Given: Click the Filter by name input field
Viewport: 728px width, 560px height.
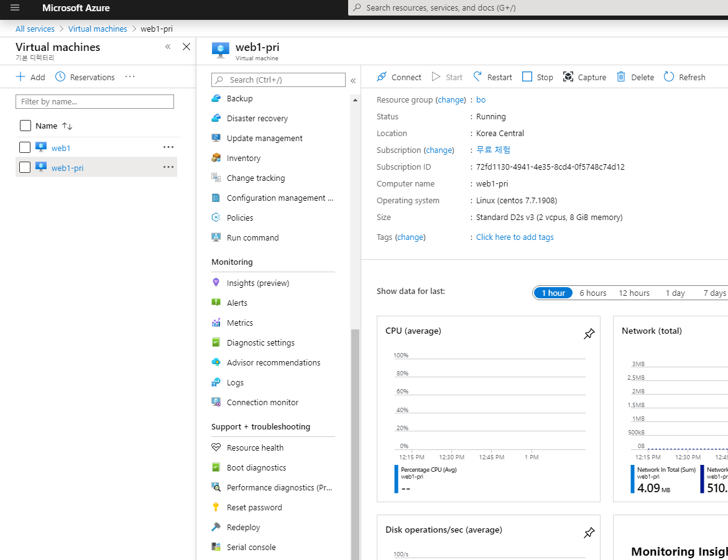Looking at the screenshot, I should coord(94,102).
